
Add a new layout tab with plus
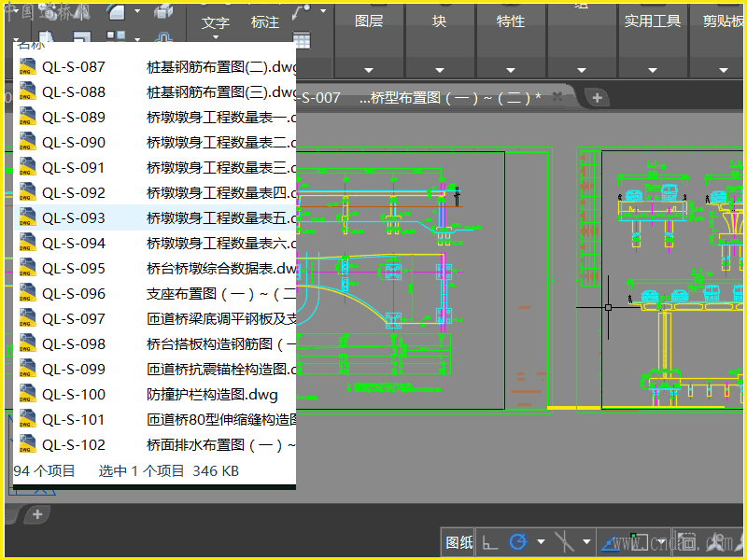(x=37, y=514)
